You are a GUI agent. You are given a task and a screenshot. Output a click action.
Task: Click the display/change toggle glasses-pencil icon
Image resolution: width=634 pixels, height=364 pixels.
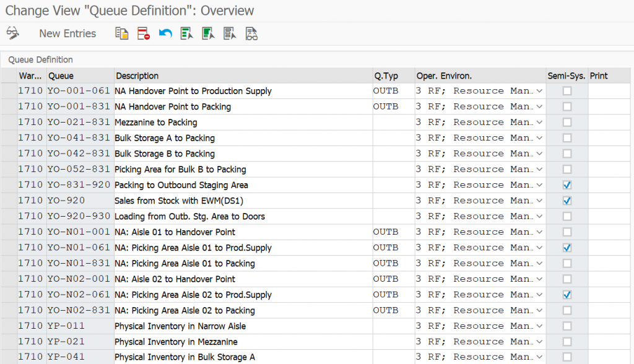13,33
